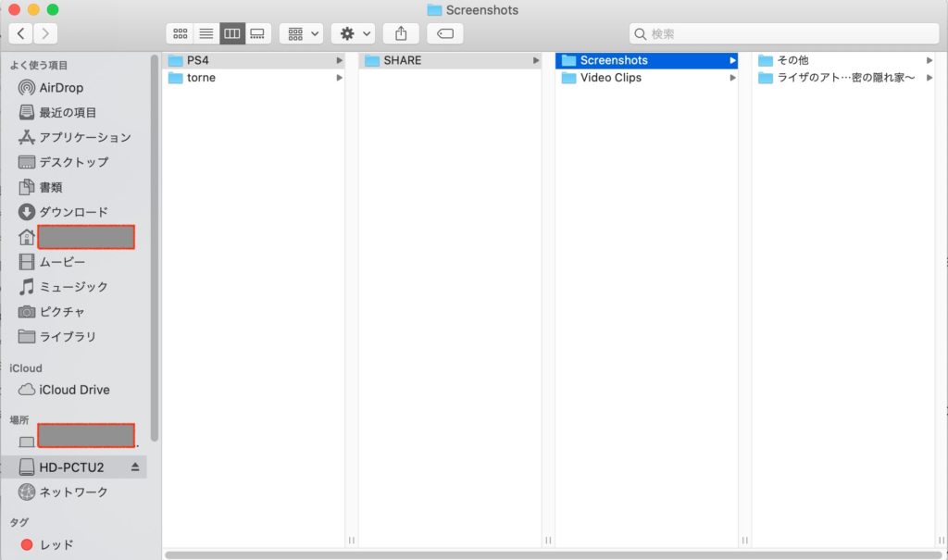Screen dimensions: 948x560
Task: Open the group-by arrangement dropdown
Action: point(301,33)
